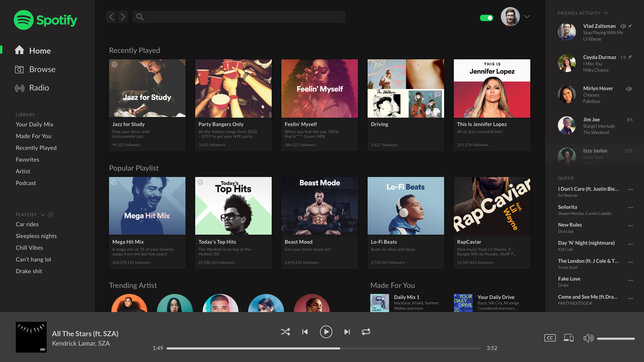Open the Car rides playlist
The height and width of the screenshot is (362, 644).
tap(27, 224)
